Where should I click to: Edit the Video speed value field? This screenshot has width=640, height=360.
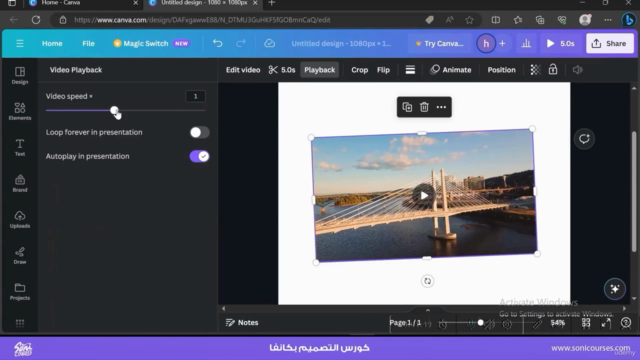[x=195, y=96]
